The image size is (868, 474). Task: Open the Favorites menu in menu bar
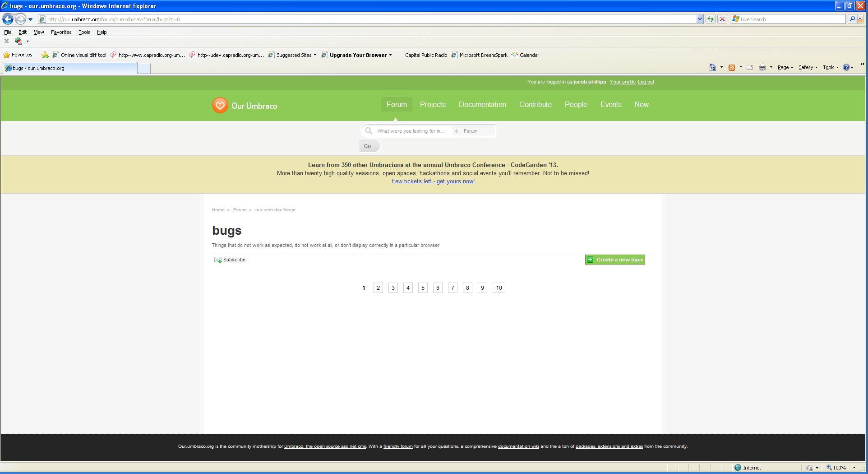(x=61, y=32)
